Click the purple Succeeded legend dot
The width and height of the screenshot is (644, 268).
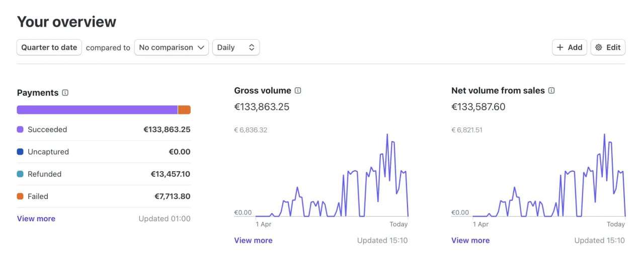pos(20,129)
